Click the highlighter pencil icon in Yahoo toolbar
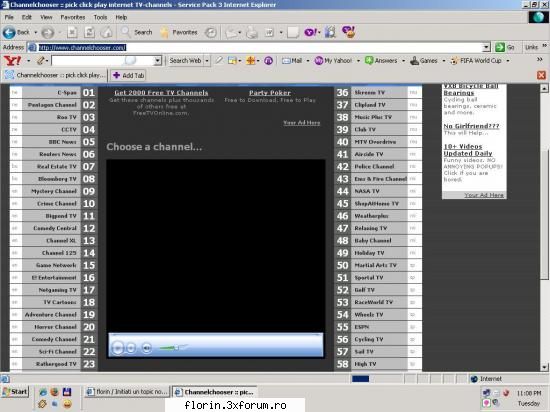550x412 pixels. point(219,60)
